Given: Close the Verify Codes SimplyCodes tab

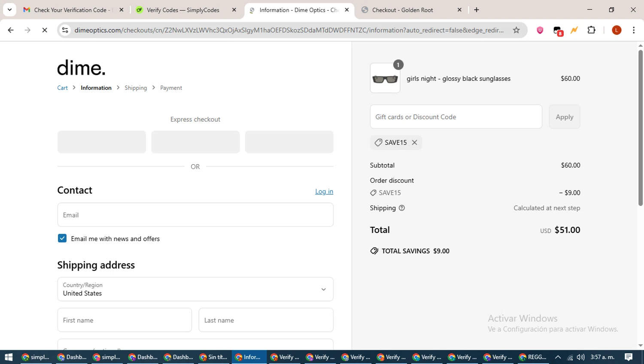Looking at the screenshot, I should [x=234, y=10].
